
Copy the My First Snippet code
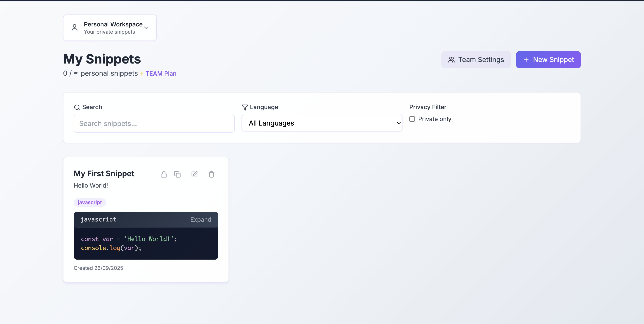[x=177, y=174]
